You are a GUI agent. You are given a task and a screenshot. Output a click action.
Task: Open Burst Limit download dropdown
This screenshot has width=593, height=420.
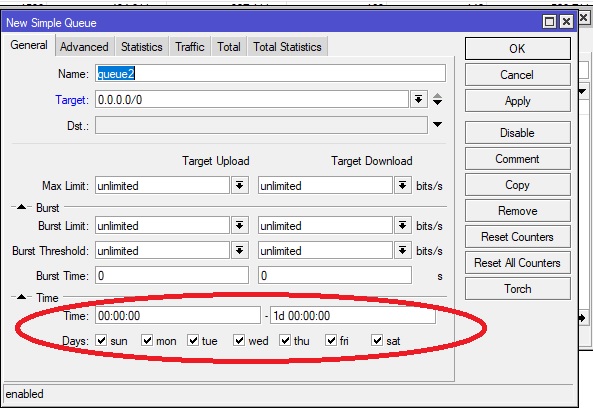[x=402, y=225]
